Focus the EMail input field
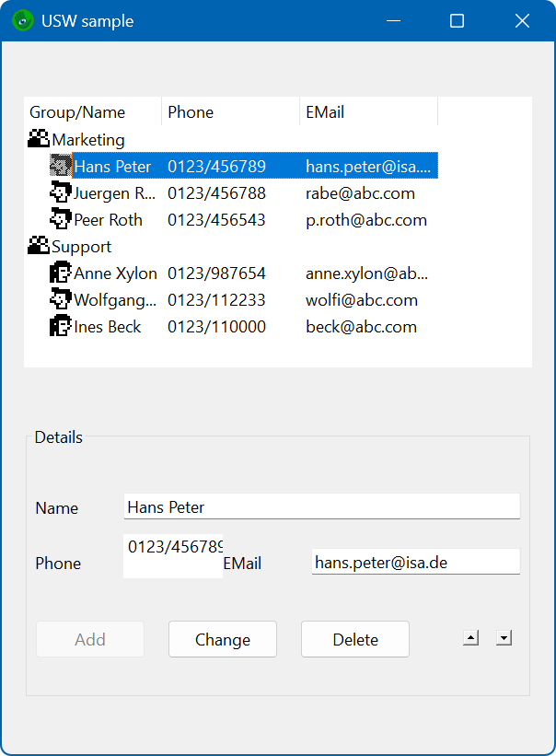The image size is (556, 756). (416, 561)
